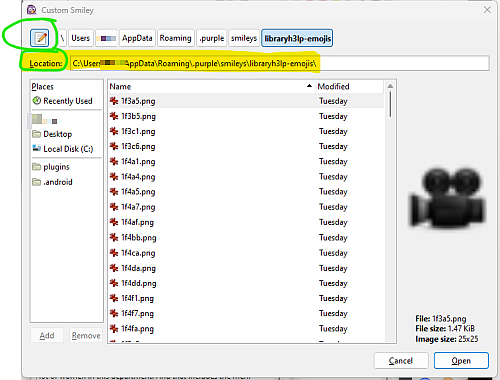The height and width of the screenshot is (380, 500).
Task: Select file 1f4a7.png
Action: tap(246, 207)
